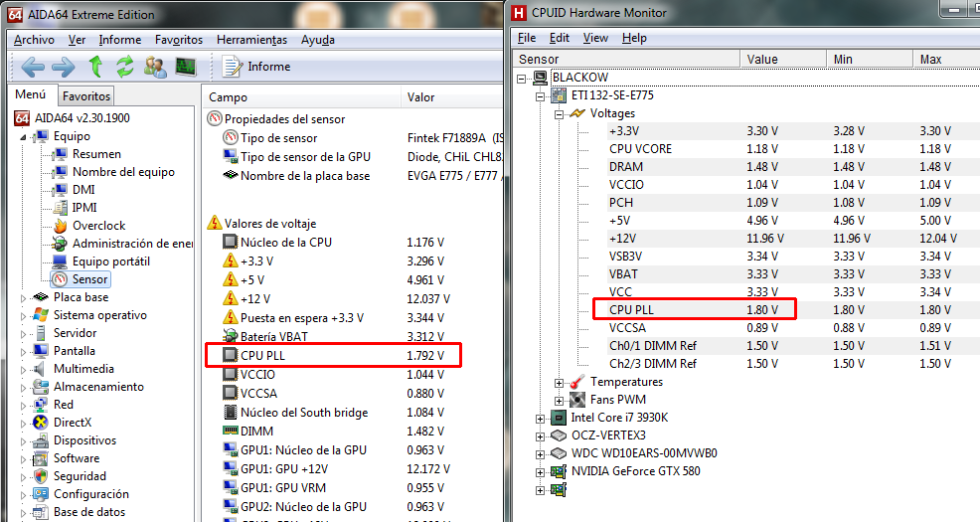Click the Overclock flame icon

click(60, 226)
